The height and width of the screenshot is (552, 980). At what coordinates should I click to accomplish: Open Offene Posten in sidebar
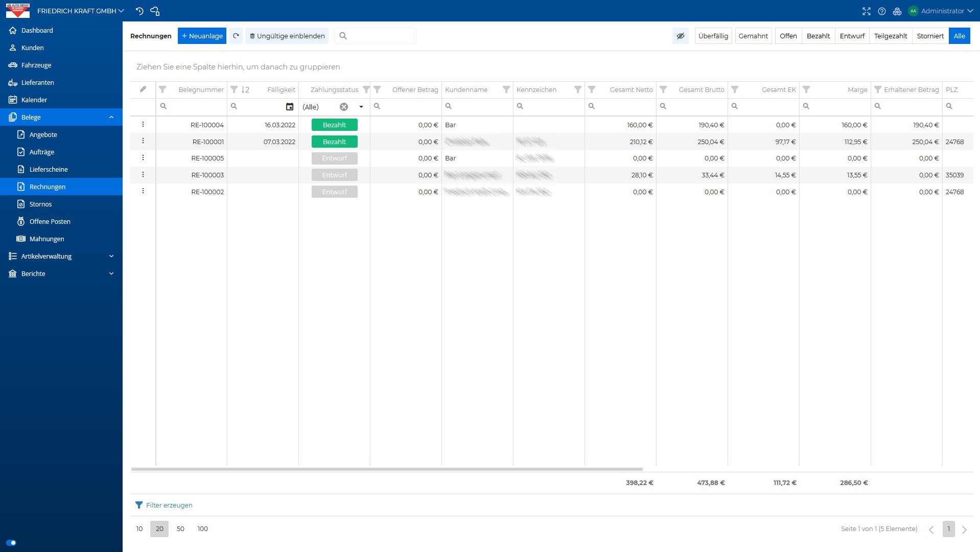[x=50, y=221]
